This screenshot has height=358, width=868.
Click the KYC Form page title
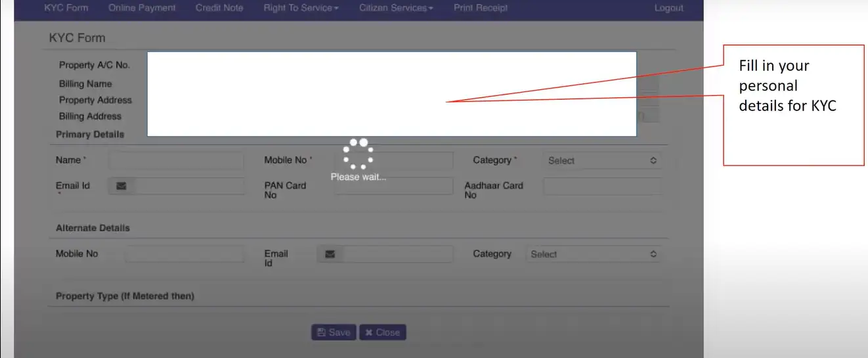click(x=77, y=38)
